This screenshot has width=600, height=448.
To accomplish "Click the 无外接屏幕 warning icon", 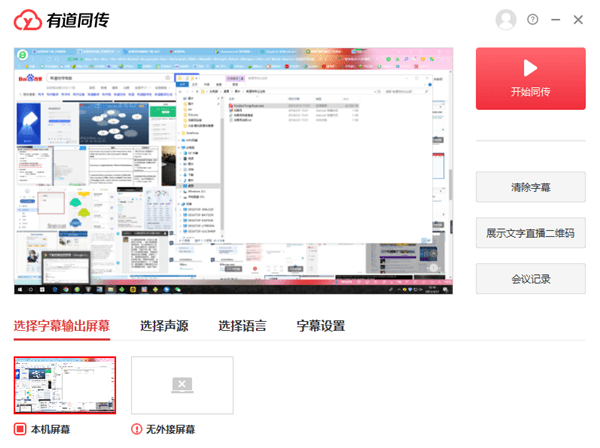I will tap(137, 429).
